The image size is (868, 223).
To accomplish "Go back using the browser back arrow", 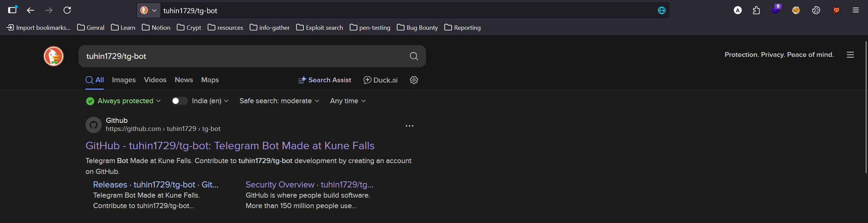I will [31, 10].
